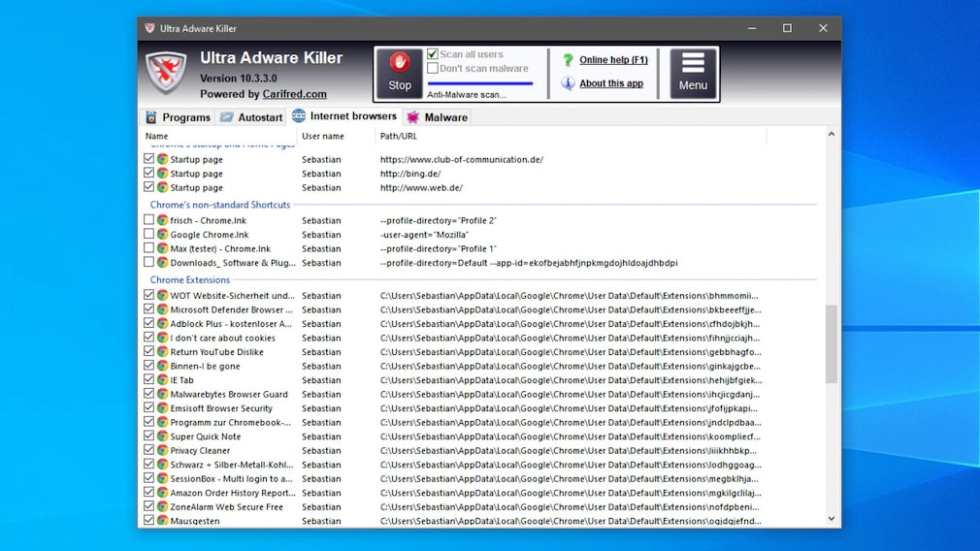980x551 pixels.
Task: Click the Stop scan button
Action: [x=400, y=74]
